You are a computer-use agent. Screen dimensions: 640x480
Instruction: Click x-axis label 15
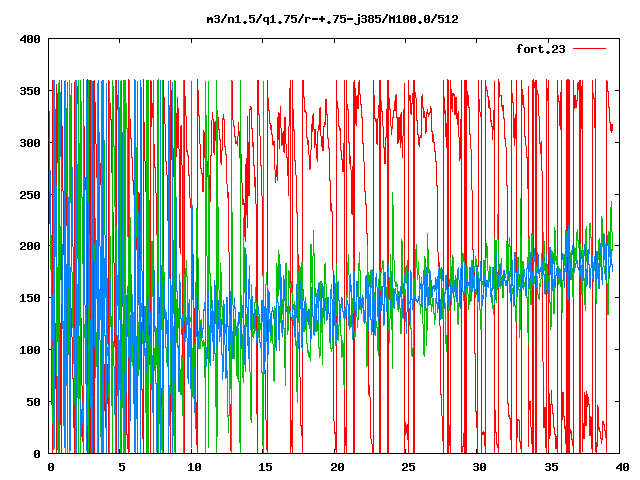(x=265, y=467)
